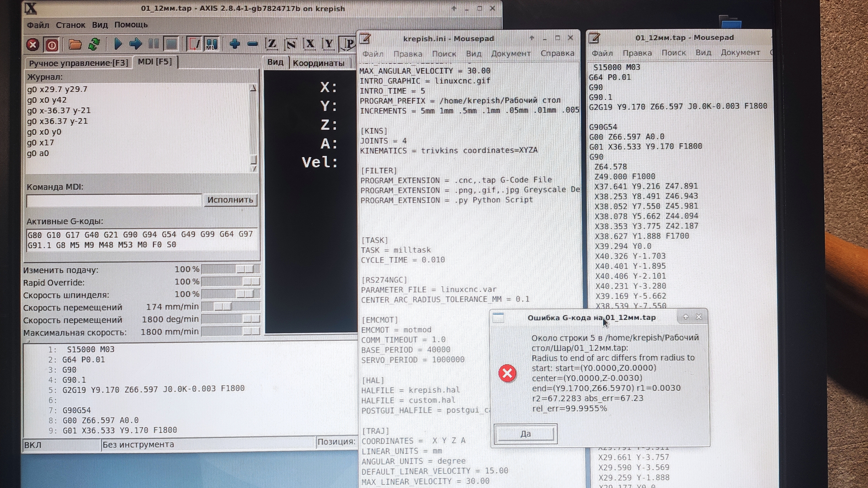Select the X side view icon

310,44
